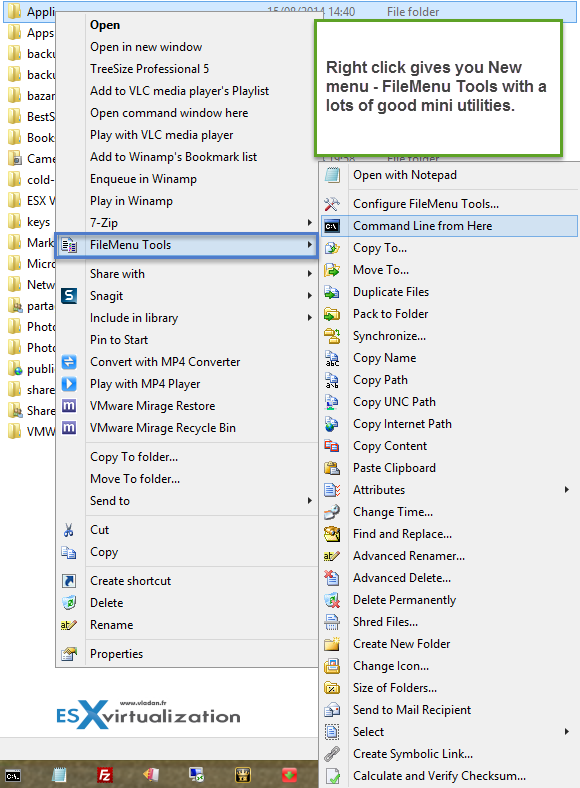Choose Open command window here
The image size is (580, 788).
point(169,113)
